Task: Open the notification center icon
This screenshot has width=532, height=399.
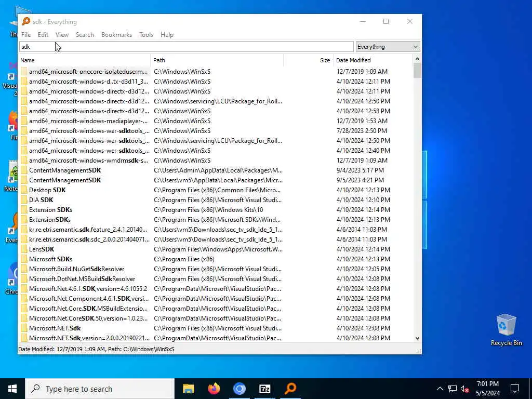Action: (x=515, y=389)
